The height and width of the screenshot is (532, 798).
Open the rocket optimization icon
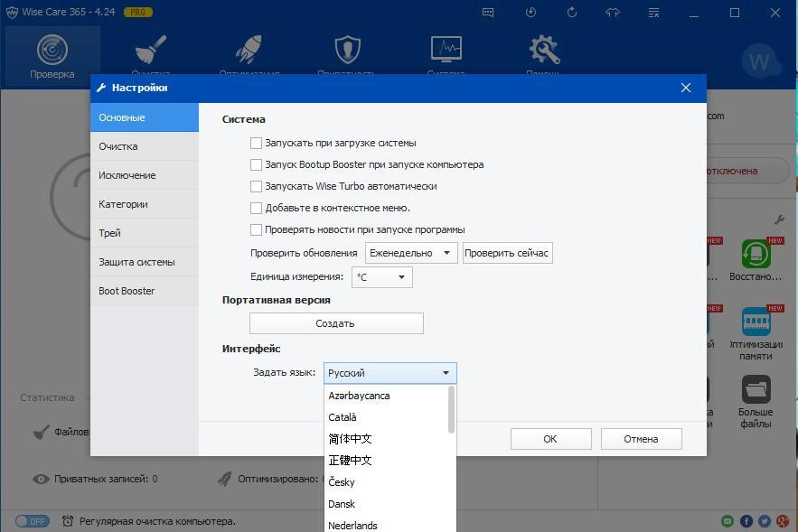[249, 50]
